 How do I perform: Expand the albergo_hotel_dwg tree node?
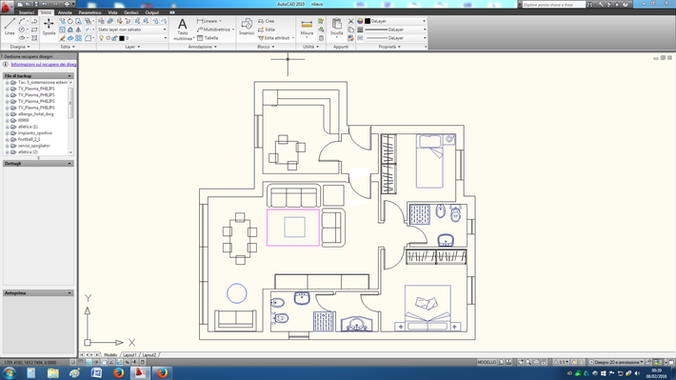point(7,114)
